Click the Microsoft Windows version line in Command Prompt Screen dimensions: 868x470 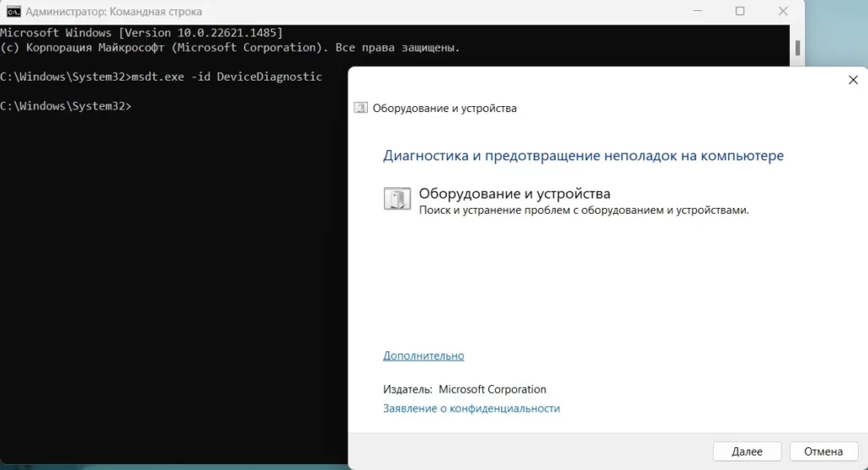click(142, 33)
